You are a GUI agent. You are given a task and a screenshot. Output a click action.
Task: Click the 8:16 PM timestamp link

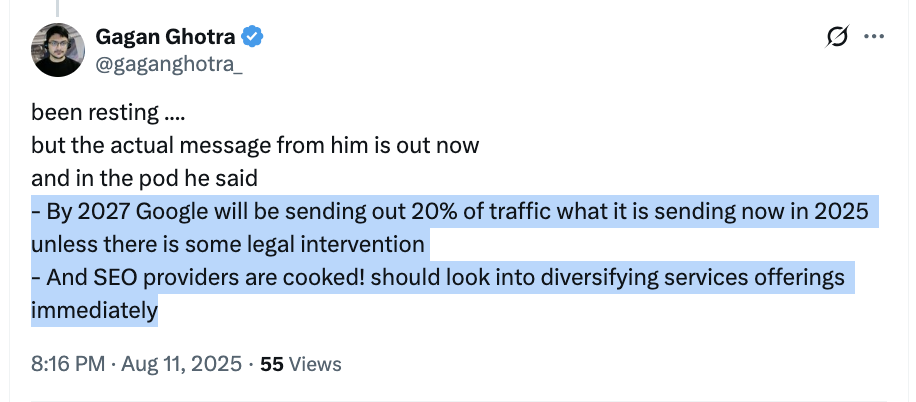[x=67, y=364]
